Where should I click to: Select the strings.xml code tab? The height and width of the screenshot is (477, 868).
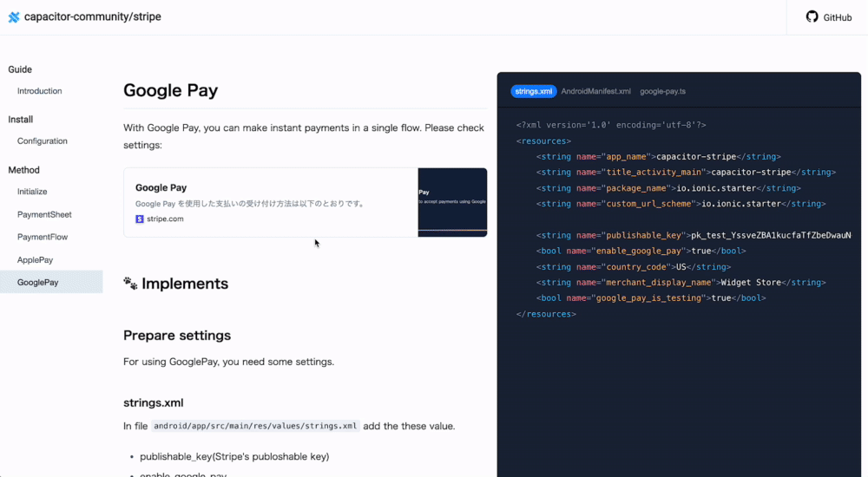(x=533, y=91)
